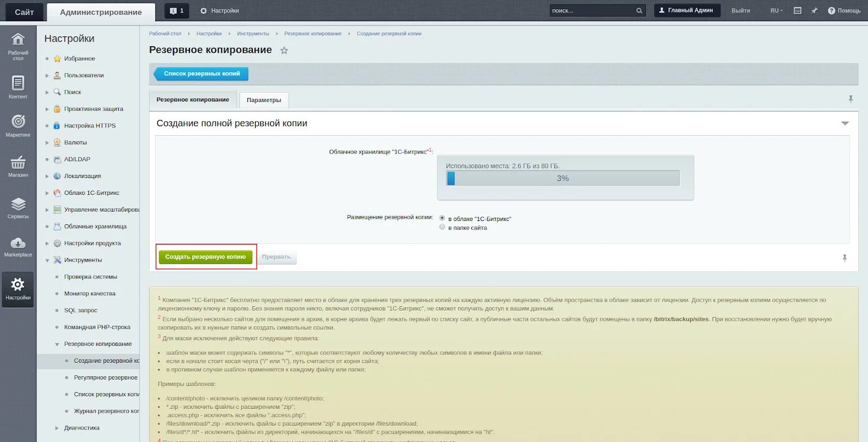The width and height of the screenshot is (868, 442).
Task: Expand the Диагностика tree arrow
Action: click(x=57, y=428)
